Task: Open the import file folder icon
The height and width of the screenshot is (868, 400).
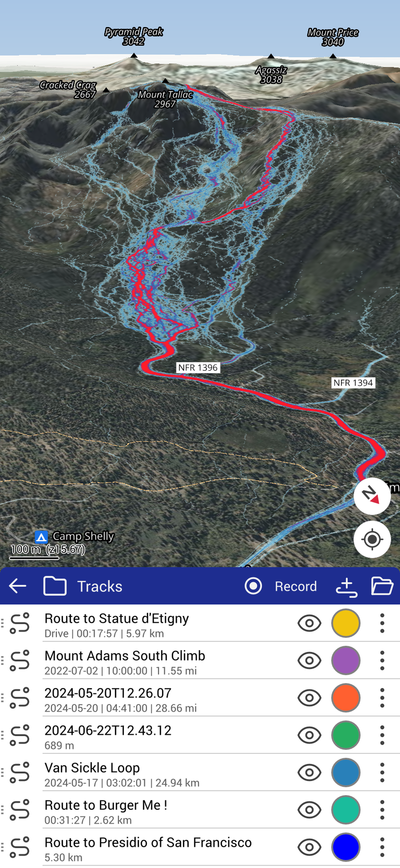Action: [382, 586]
